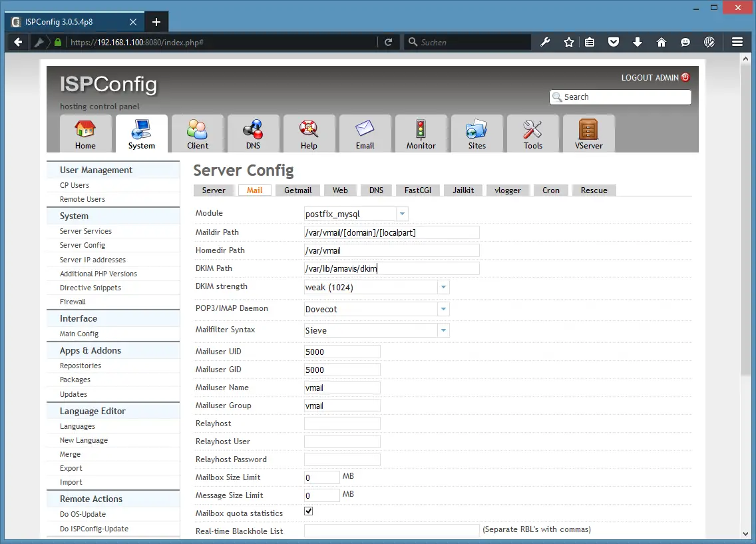Open Server Services link
The width and height of the screenshot is (756, 544).
[x=86, y=231]
